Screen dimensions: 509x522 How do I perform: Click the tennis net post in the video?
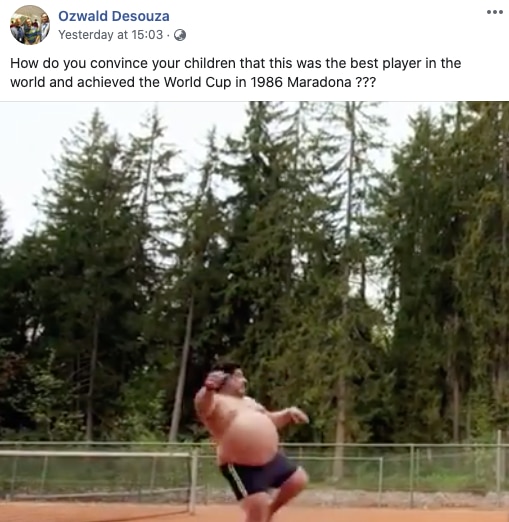coord(193,481)
